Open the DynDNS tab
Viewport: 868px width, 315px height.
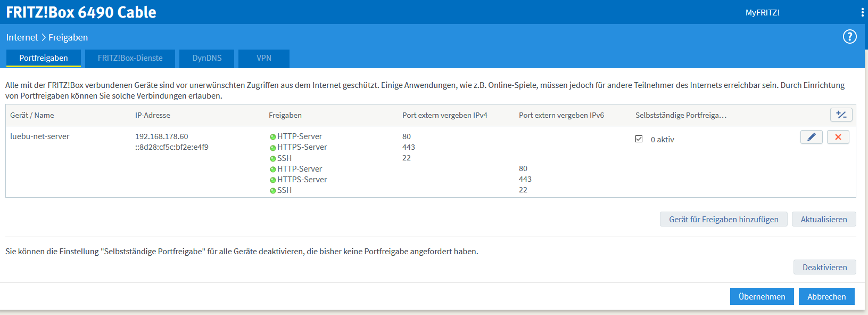[207, 58]
